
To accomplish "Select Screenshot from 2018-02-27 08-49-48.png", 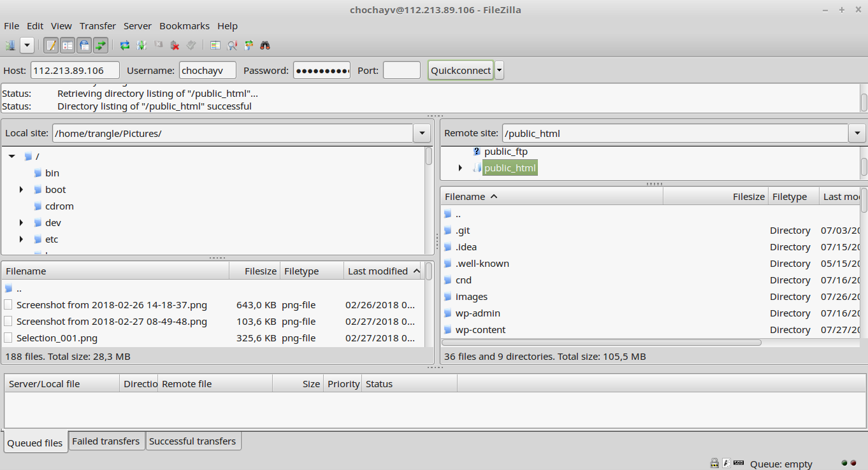I will [x=213, y=322].
